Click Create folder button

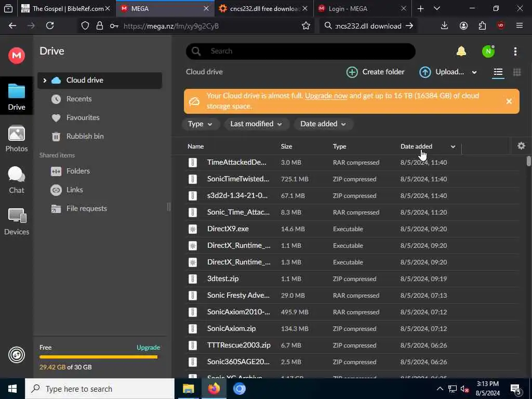[x=376, y=72]
